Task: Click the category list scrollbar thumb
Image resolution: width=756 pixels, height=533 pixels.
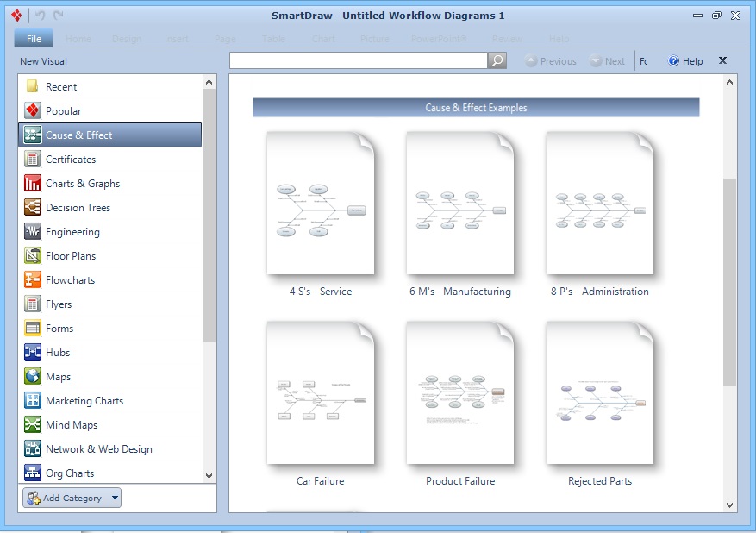Action: [209, 215]
